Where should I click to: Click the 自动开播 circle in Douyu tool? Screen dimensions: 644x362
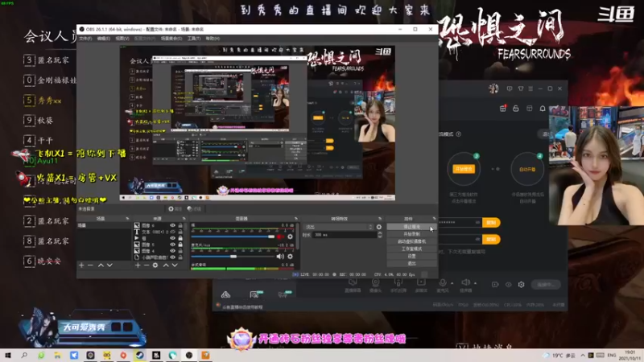coord(527,169)
